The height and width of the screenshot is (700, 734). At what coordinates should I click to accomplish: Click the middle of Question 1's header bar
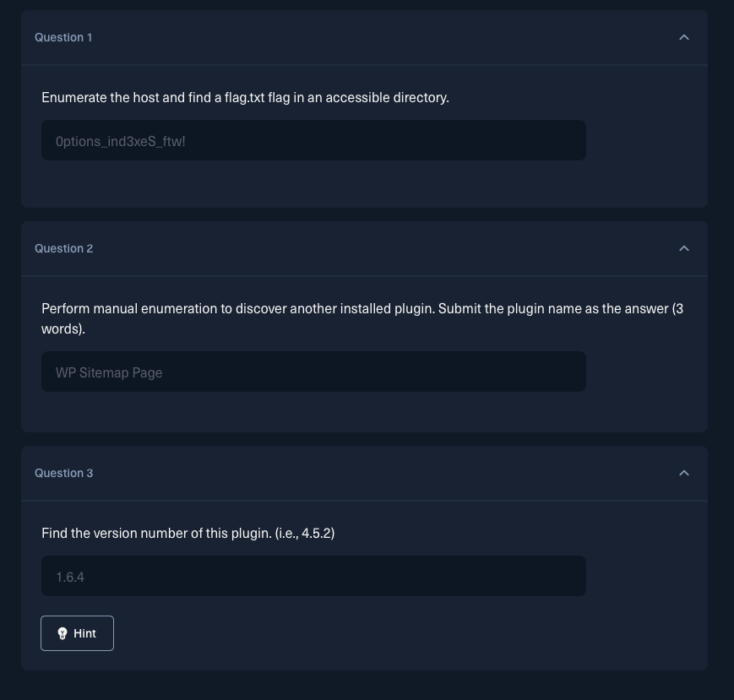(364, 37)
